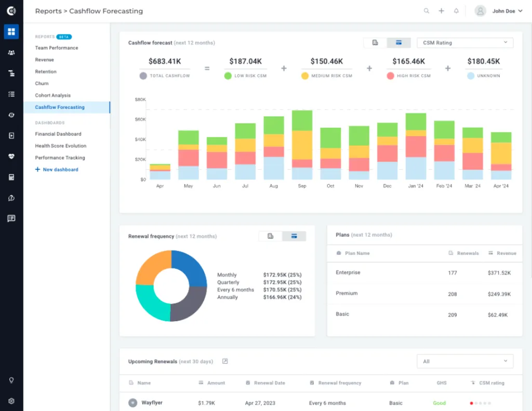
Task: Click the plus add icon in the header
Action: coord(442,11)
